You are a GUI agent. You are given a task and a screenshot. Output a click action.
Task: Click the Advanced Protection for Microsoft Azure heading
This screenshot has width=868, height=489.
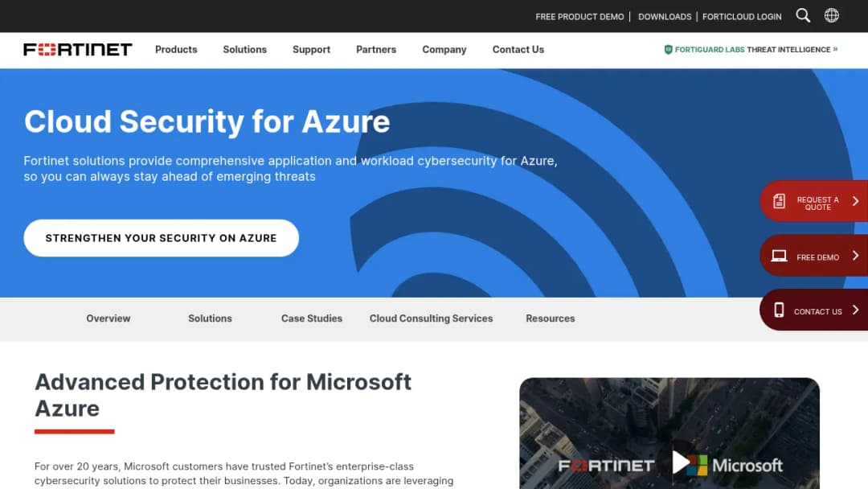tap(223, 395)
